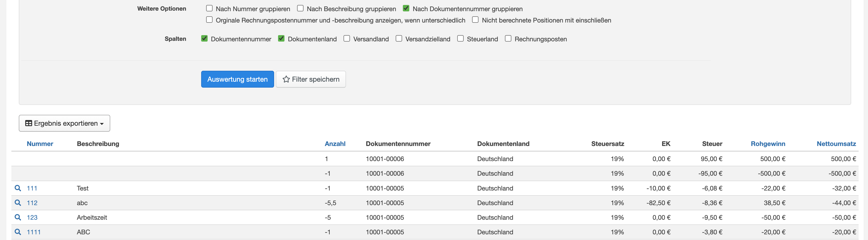Sort table by Anzahl column
The width and height of the screenshot is (868, 240).
pos(335,144)
